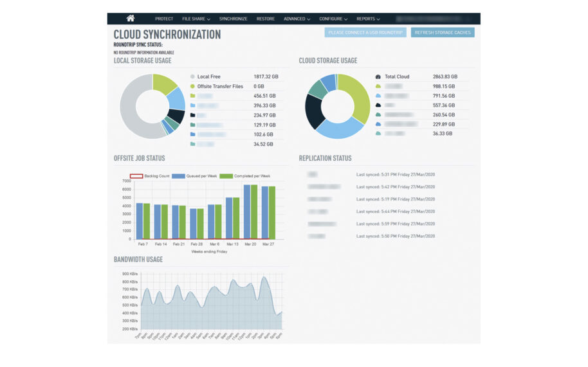Click the folder icon beside 34.52 GB
This screenshot has width=588, height=367.
pos(192,144)
